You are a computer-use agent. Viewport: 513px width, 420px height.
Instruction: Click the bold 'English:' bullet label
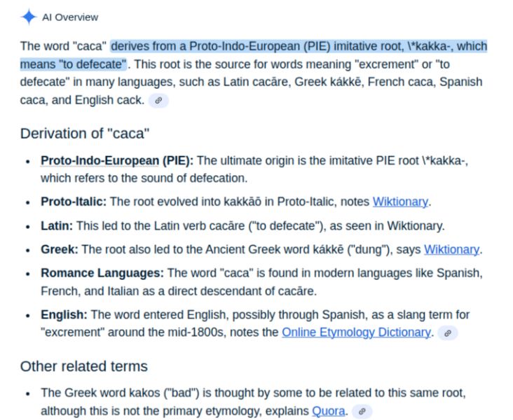(63, 315)
